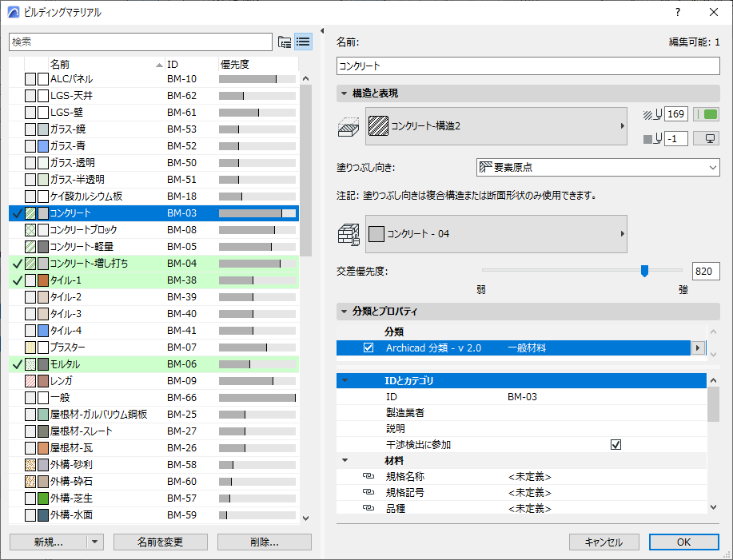733x560 pixels.
Task: Click the surface swatch for タイル-1
Action: tap(43, 280)
